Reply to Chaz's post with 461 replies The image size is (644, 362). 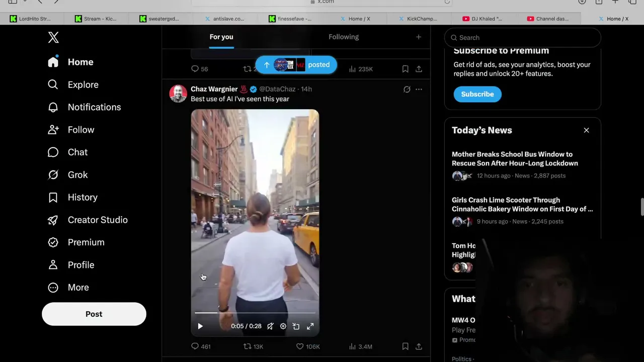point(201,346)
